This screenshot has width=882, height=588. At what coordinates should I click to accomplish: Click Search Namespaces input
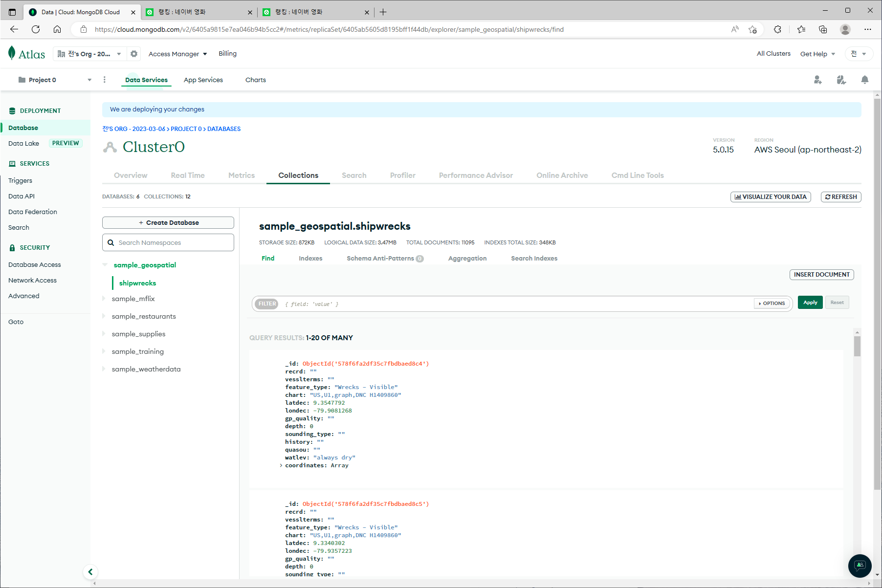(x=168, y=242)
